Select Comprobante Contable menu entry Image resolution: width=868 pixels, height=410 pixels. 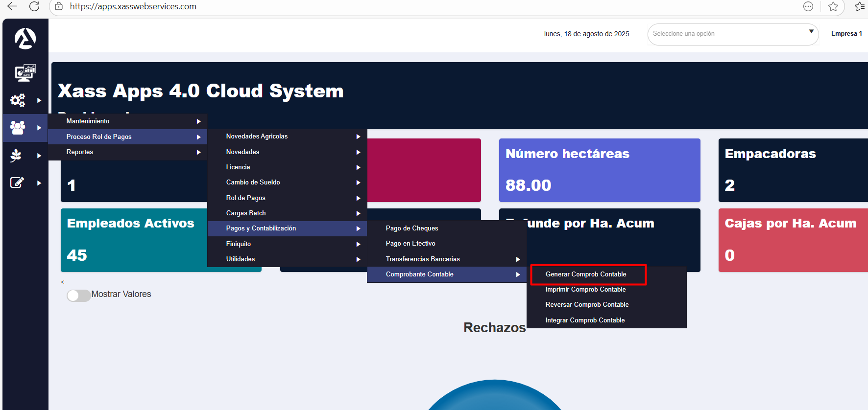point(447,274)
